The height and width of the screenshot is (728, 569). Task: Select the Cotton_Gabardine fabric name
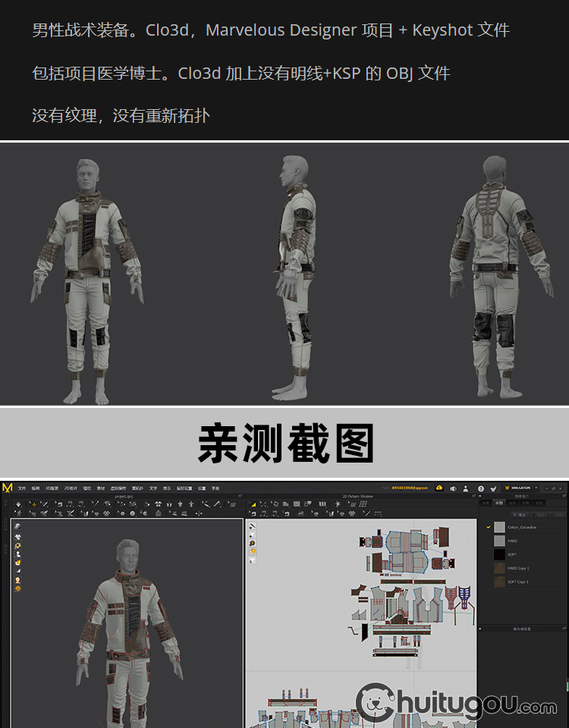tap(522, 528)
